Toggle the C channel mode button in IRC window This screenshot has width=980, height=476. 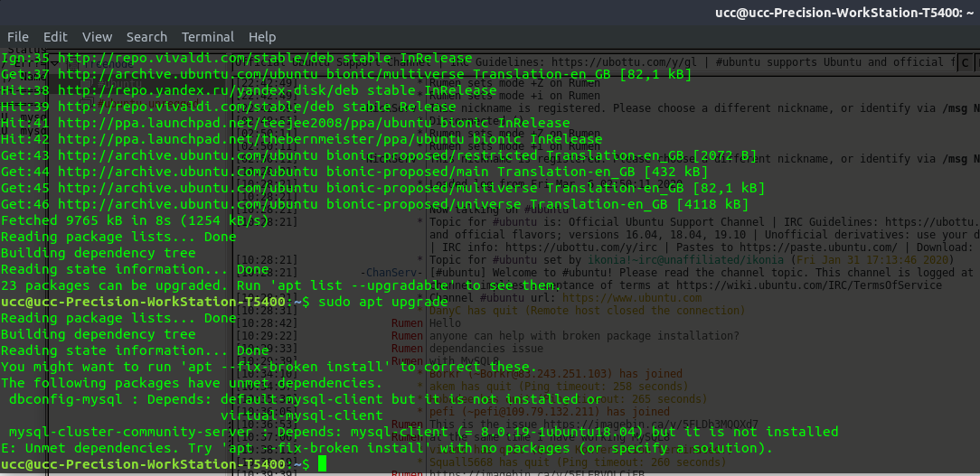pos(965,62)
